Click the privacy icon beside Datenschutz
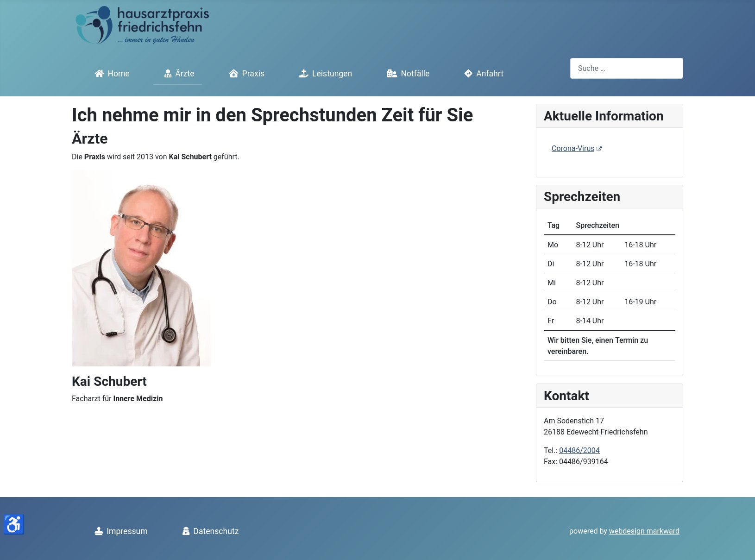The width and height of the screenshot is (755, 560). (186, 531)
